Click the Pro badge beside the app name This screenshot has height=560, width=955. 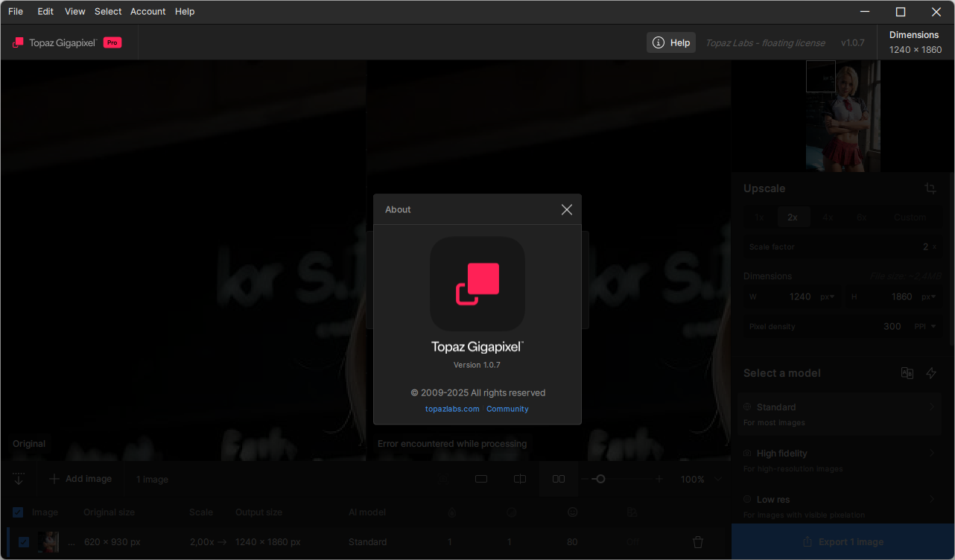(112, 42)
